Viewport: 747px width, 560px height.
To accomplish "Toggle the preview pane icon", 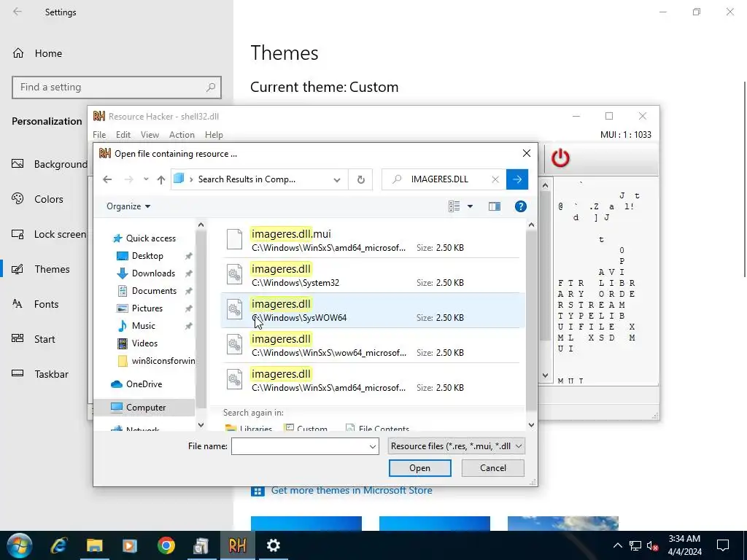I will 495,206.
